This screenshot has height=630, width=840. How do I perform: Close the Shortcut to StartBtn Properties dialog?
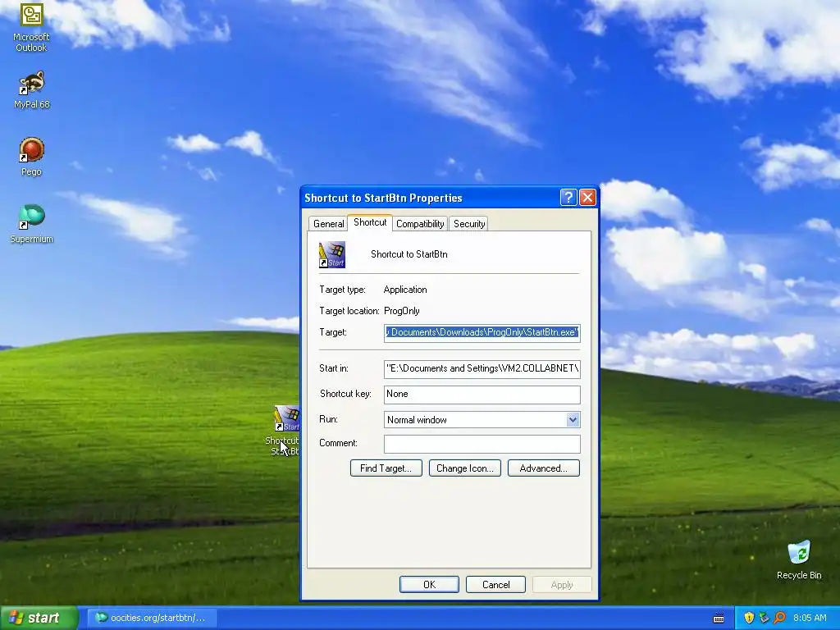tap(587, 198)
